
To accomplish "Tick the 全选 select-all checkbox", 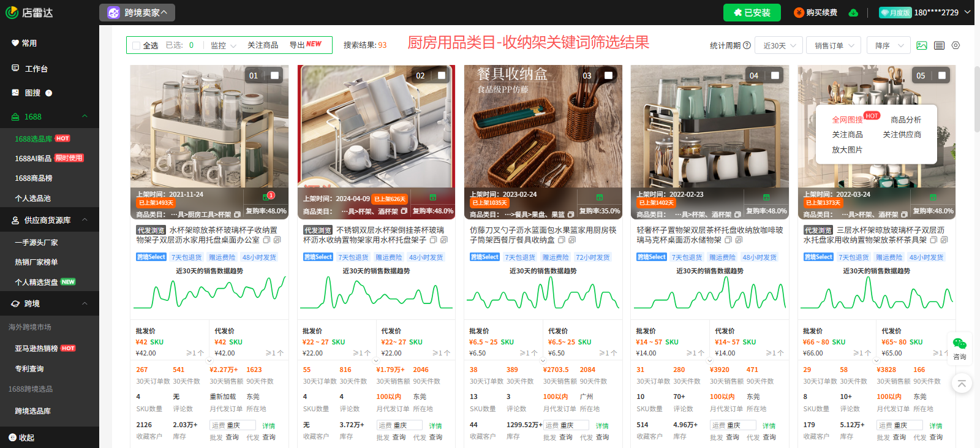I will tap(135, 45).
